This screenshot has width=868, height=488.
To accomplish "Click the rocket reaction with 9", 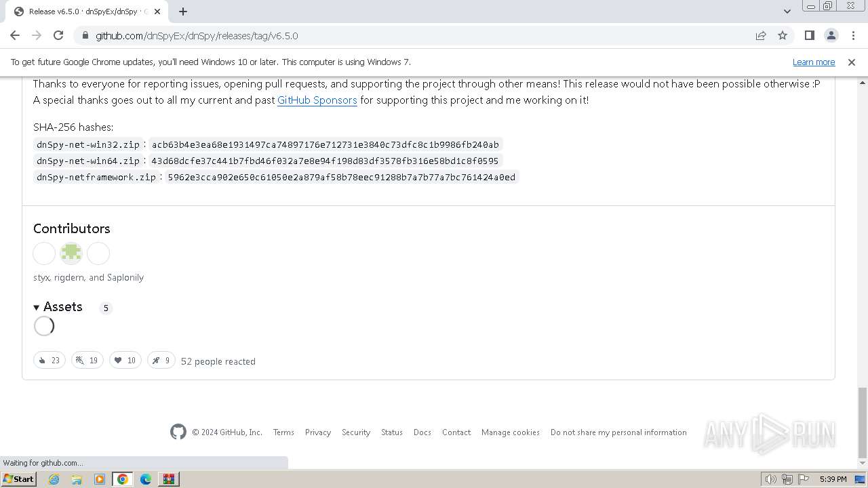I will tap(161, 360).
